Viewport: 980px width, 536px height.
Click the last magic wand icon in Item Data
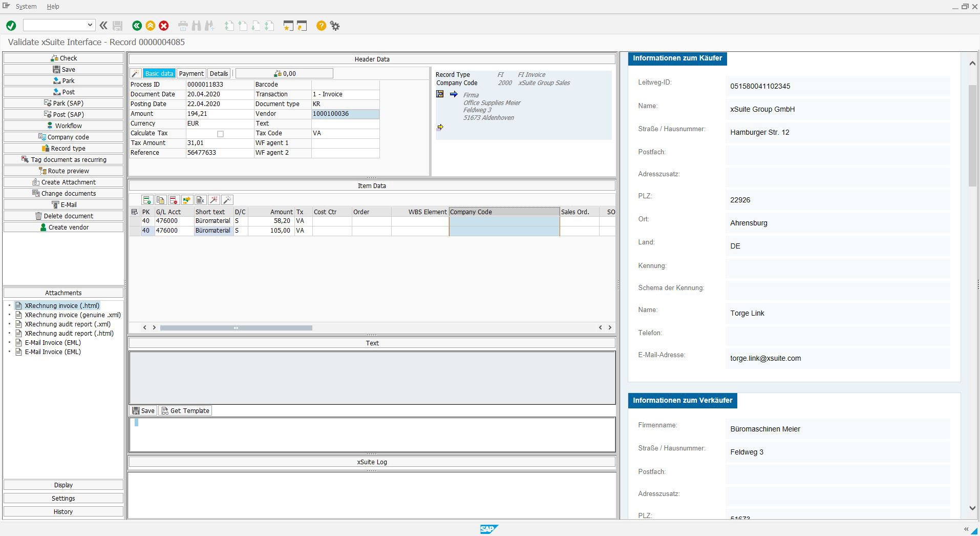(227, 200)
